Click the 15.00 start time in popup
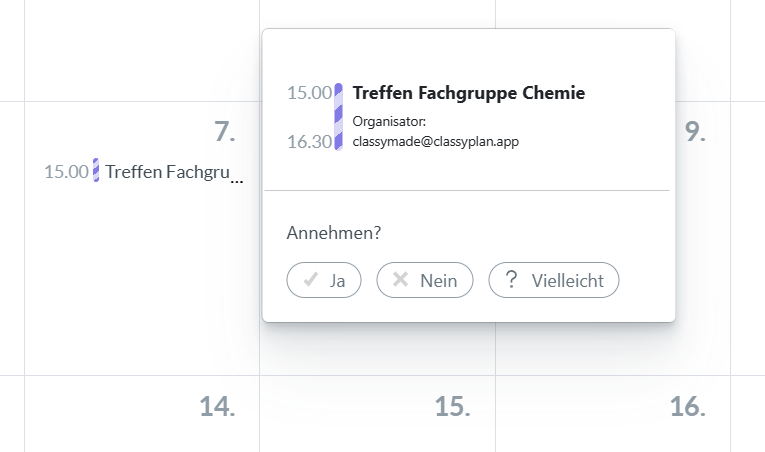Image resolution: width=765 pixels, height=452 pixels. click(309, 93)
